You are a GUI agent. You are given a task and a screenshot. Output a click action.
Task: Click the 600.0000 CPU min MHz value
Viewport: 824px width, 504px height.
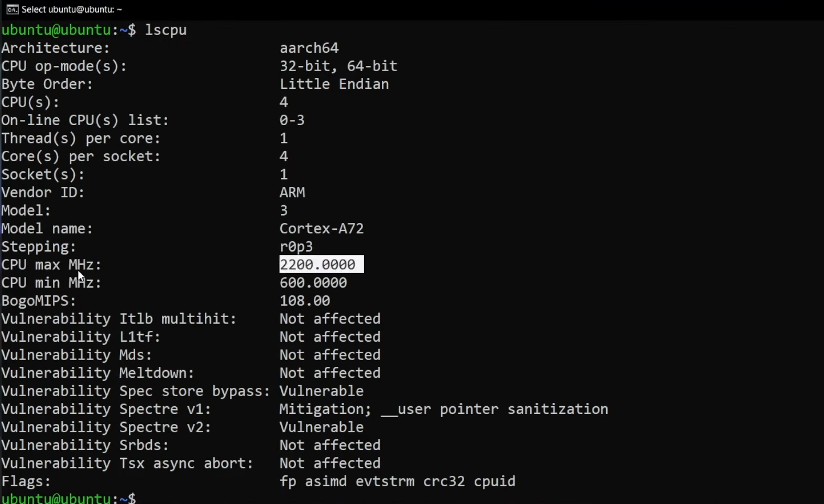coord(313,283)
